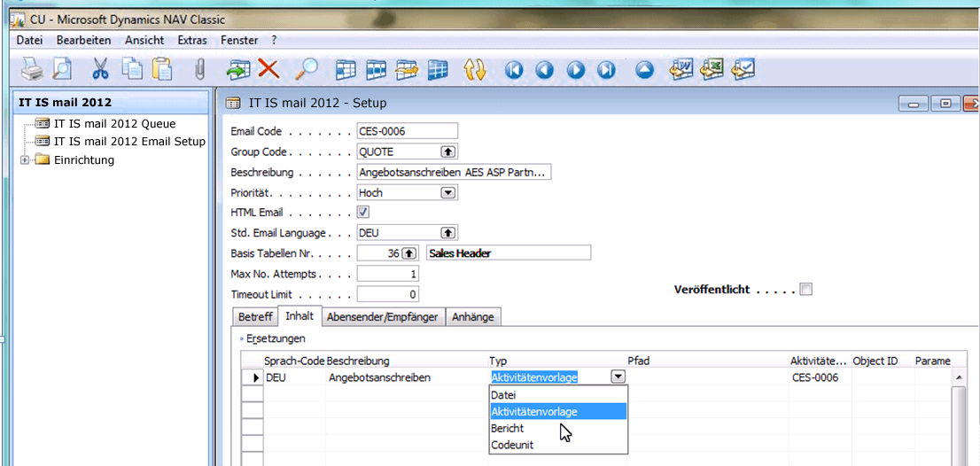Select Bericht from the Typ list
The width and height of the screenshot is (980, 466).
click(558, 429)
